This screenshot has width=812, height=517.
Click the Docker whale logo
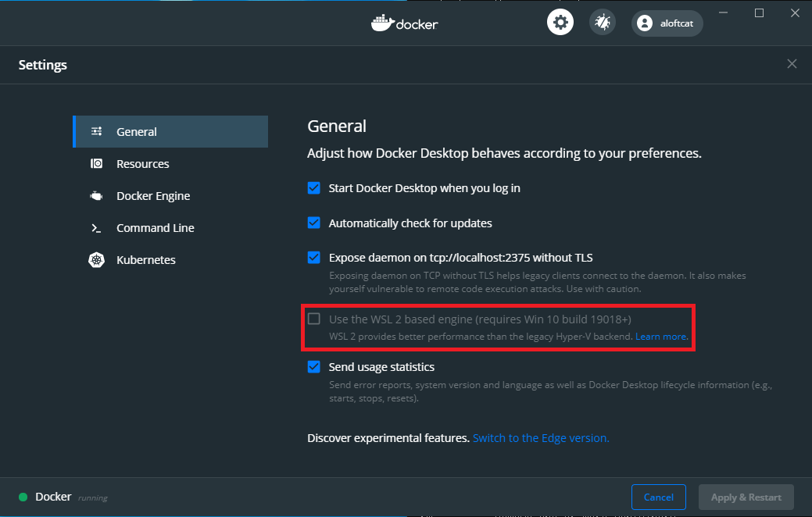coord(383,23)
